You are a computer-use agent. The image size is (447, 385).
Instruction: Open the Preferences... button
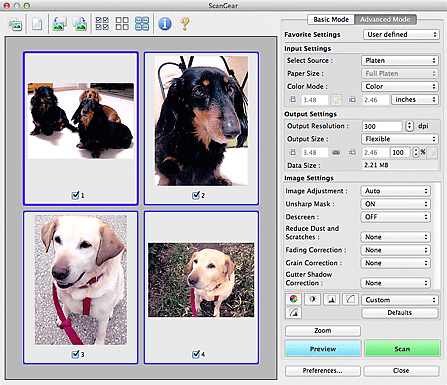point(322,370)
